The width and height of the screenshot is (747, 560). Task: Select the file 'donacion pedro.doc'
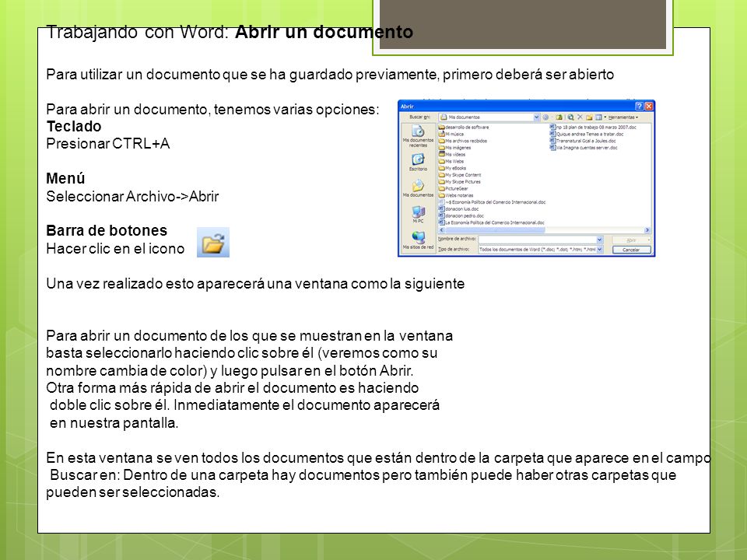[461, 215]
